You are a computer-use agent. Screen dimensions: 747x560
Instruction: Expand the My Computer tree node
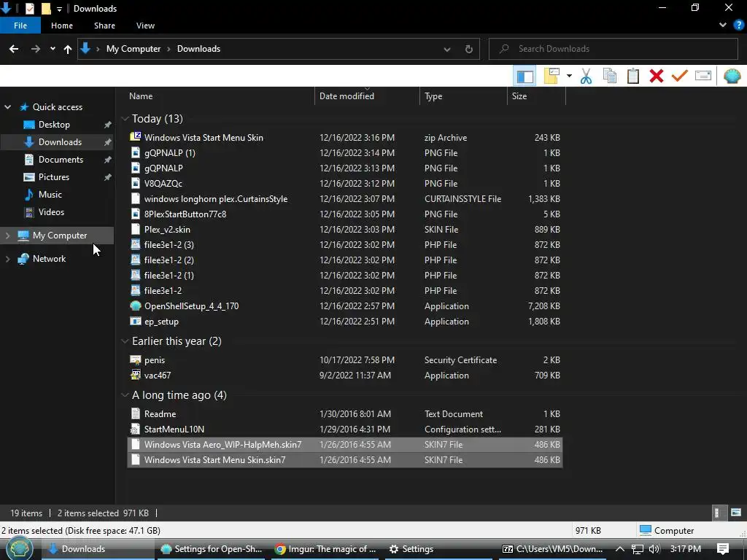pos(7,236)
